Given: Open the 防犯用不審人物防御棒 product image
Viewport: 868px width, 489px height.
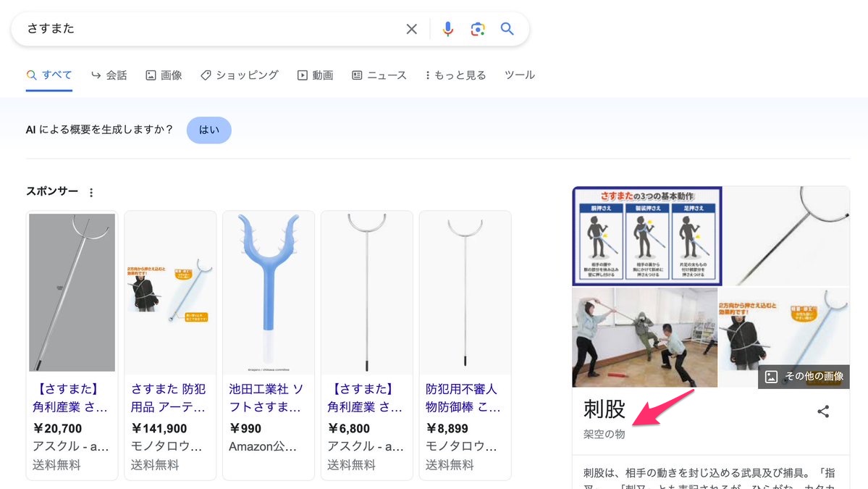Looking at the screenshot, I should point(465,293).
